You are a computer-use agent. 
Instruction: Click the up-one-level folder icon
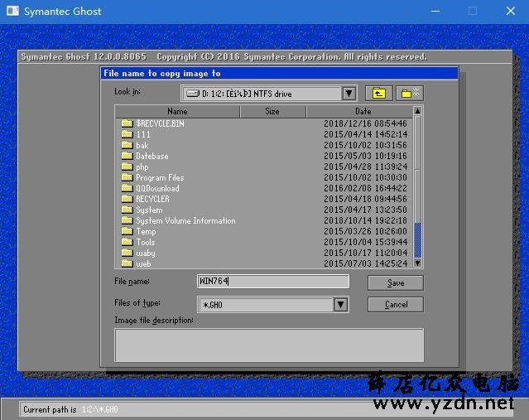point(379,93)
